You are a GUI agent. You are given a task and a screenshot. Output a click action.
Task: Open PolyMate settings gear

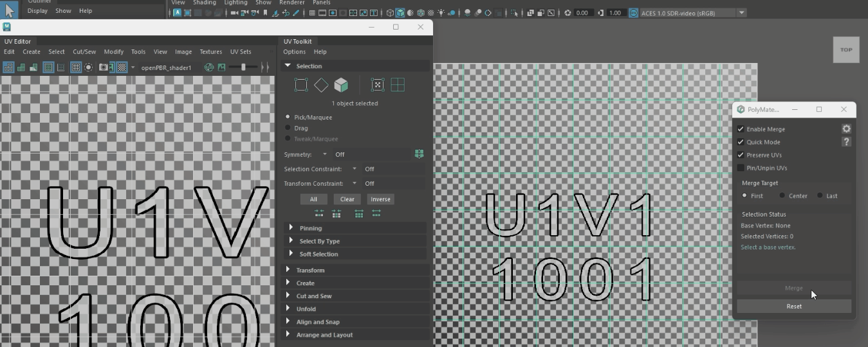click(x=846, y=129)
